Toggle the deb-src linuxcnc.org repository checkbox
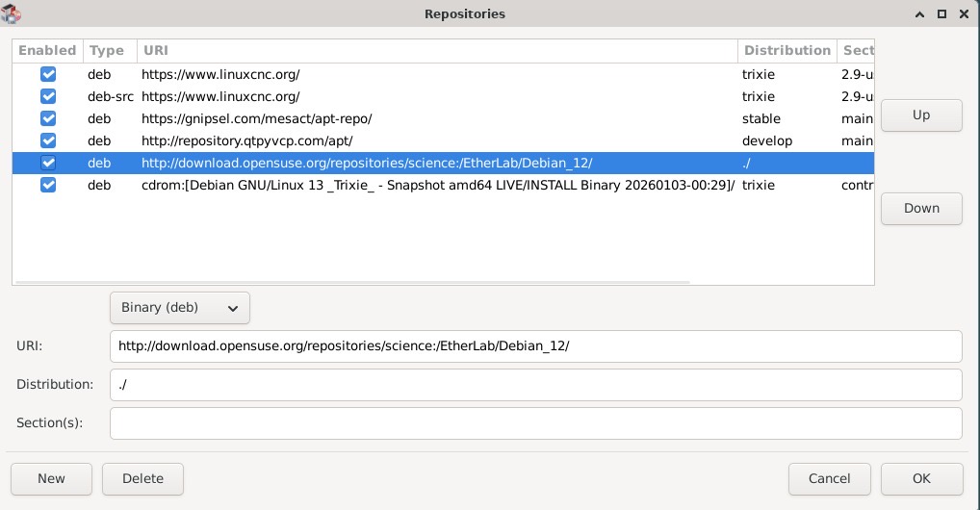Screen dimensions: 980x510 pos(48,96)
